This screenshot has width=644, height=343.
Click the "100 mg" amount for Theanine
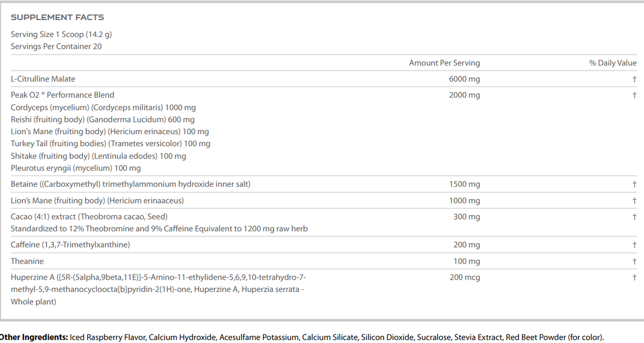[x=467, y=261]
